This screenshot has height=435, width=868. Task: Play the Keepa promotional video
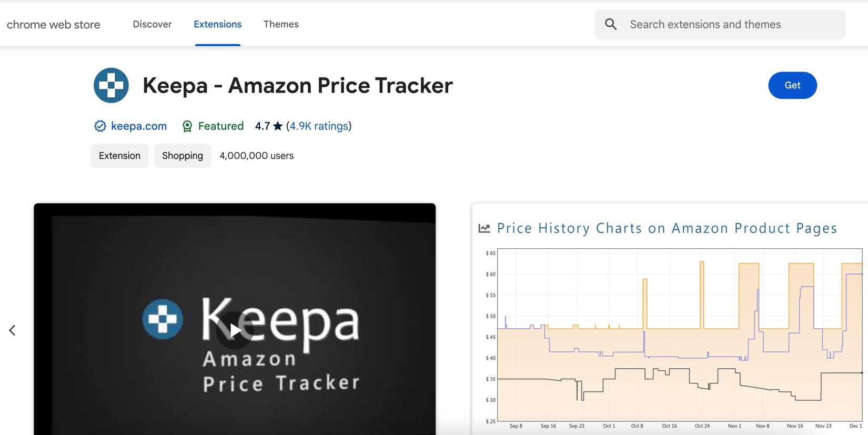(x=234, y=330)
